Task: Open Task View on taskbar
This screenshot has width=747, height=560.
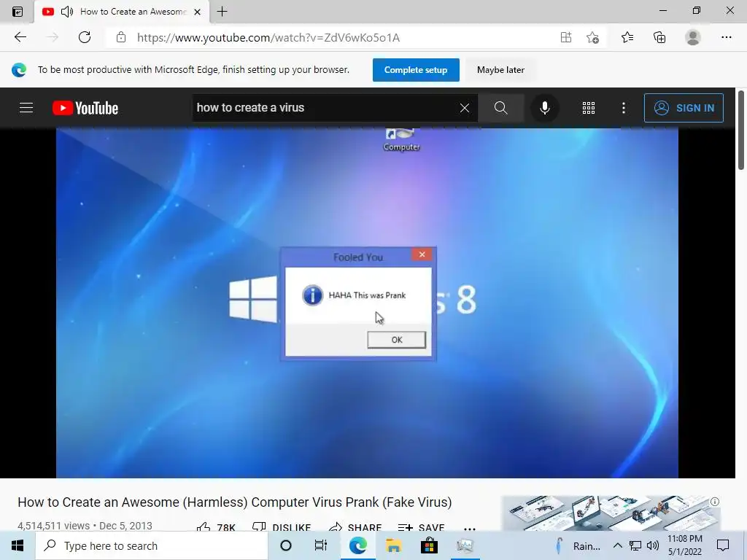Action: click(321, 545)
